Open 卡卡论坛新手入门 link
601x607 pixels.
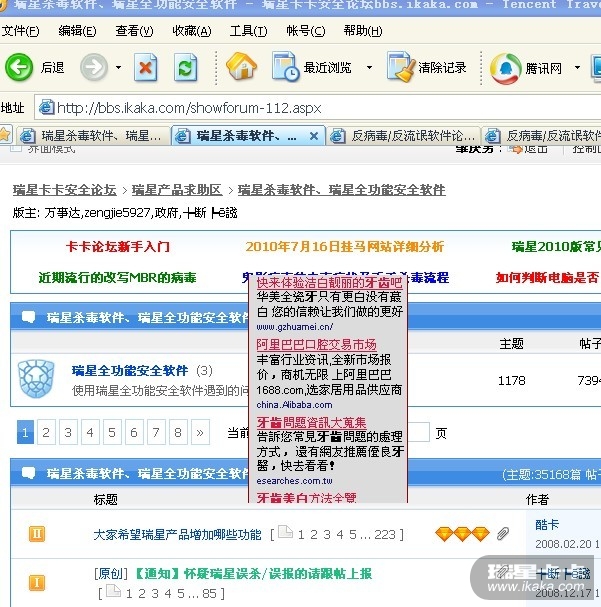click(x=118, y=247)
